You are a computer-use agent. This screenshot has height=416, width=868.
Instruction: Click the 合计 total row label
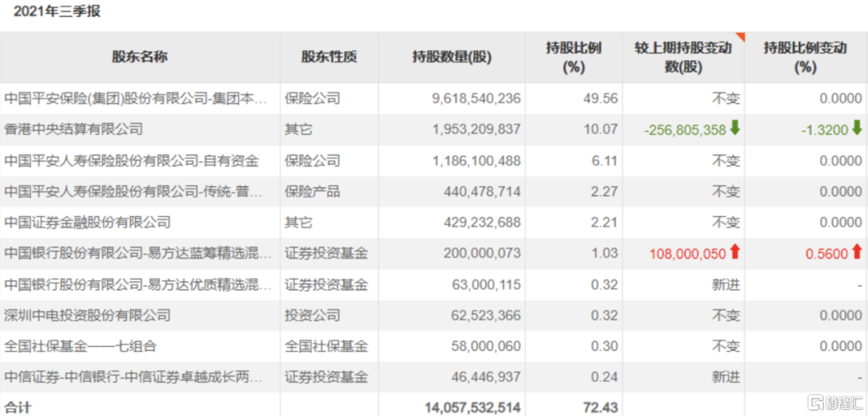coord(18,408)
